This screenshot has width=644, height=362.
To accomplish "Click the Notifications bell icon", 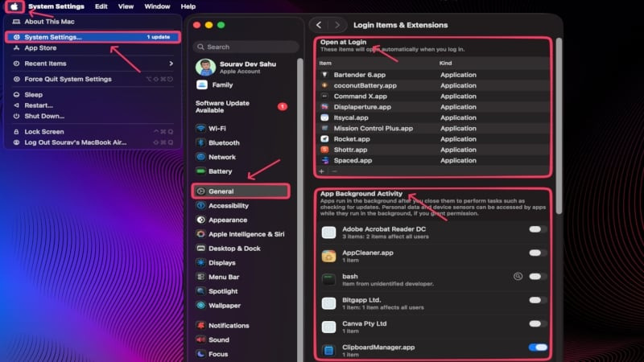I will pos(200,326).
